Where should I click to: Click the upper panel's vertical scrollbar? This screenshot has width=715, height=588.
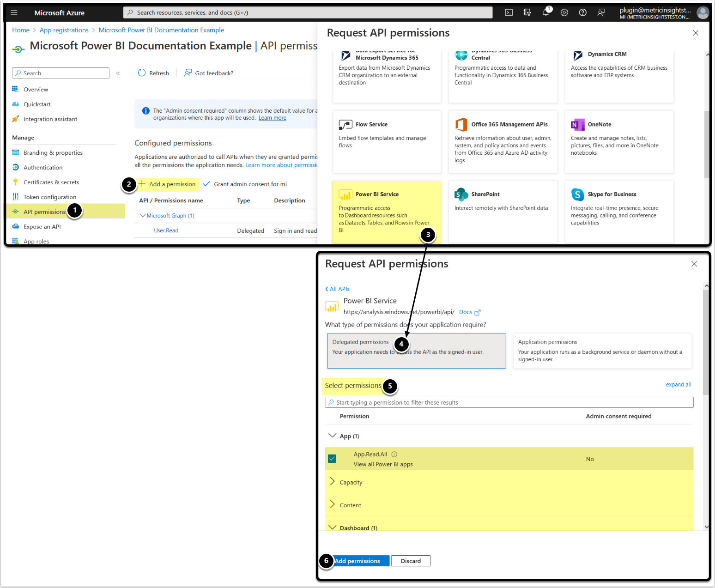click(x=707, y=145)
